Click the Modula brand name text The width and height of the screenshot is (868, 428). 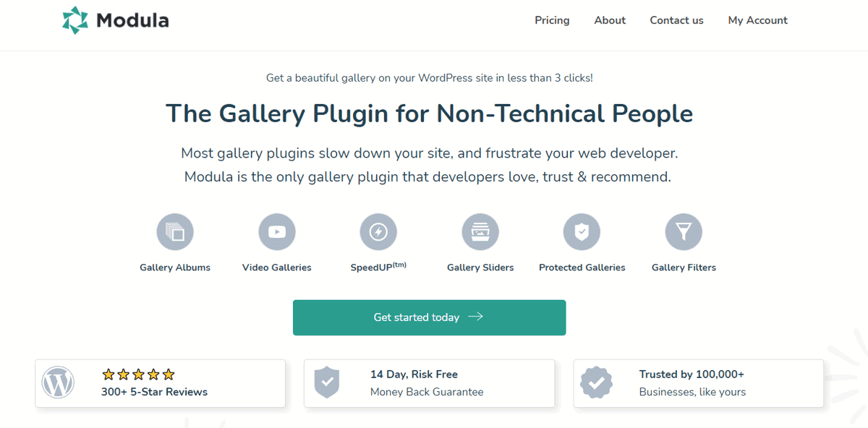pyautogui.click(x=132, y=20)
